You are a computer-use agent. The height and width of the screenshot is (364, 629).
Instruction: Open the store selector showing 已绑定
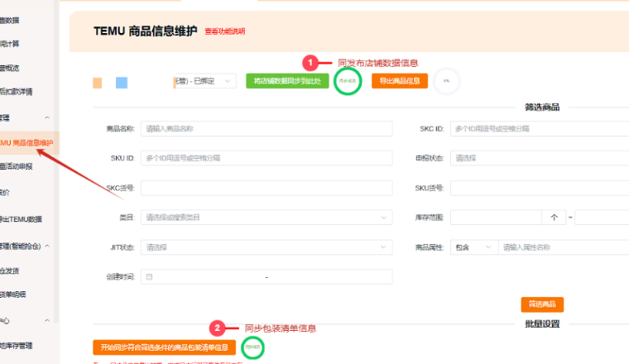(204, 81)
